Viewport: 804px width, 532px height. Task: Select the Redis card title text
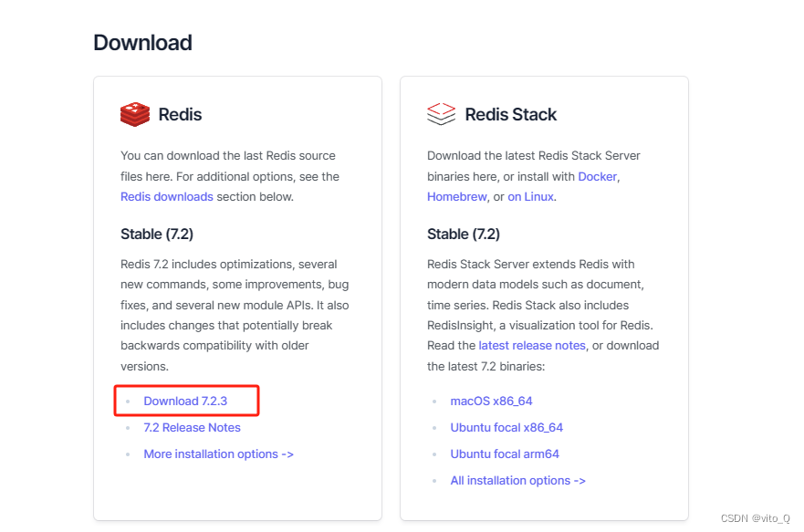point(180,114)
